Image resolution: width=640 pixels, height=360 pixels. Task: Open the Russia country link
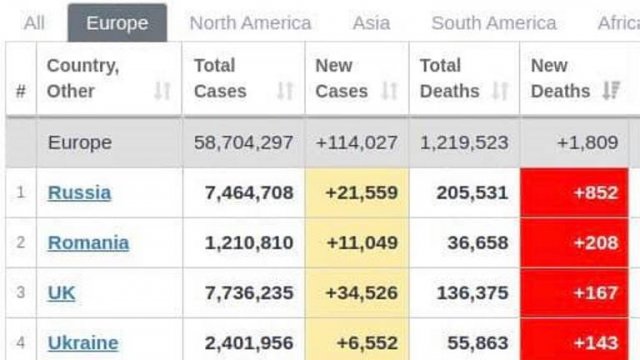[79, 193]
